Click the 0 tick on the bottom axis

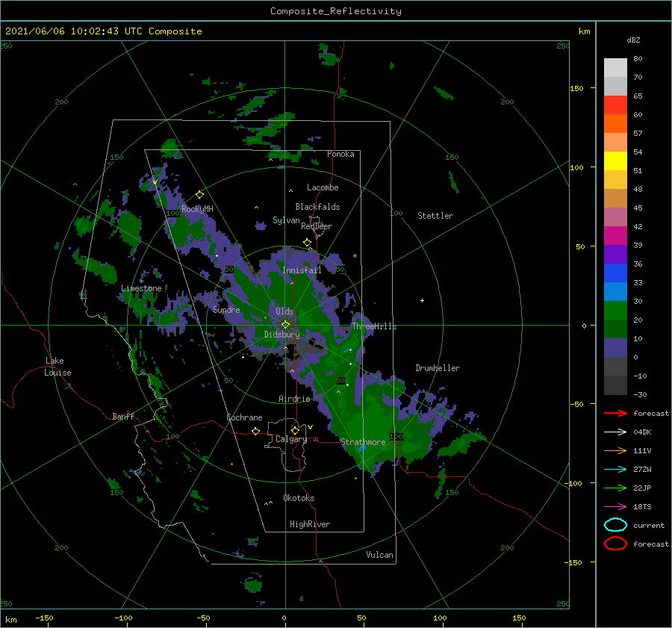pos(284,618)
